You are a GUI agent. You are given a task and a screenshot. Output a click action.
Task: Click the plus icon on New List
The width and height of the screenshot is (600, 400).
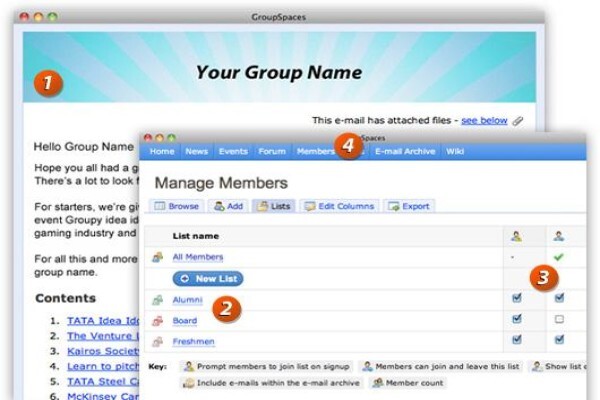tap(184, 279)
